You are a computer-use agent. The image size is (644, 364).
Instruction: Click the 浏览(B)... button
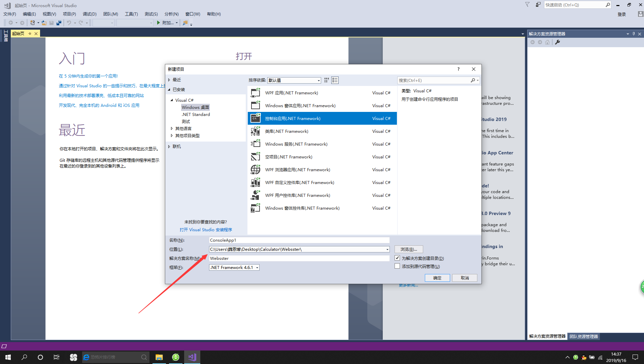(x=409, y=249)
